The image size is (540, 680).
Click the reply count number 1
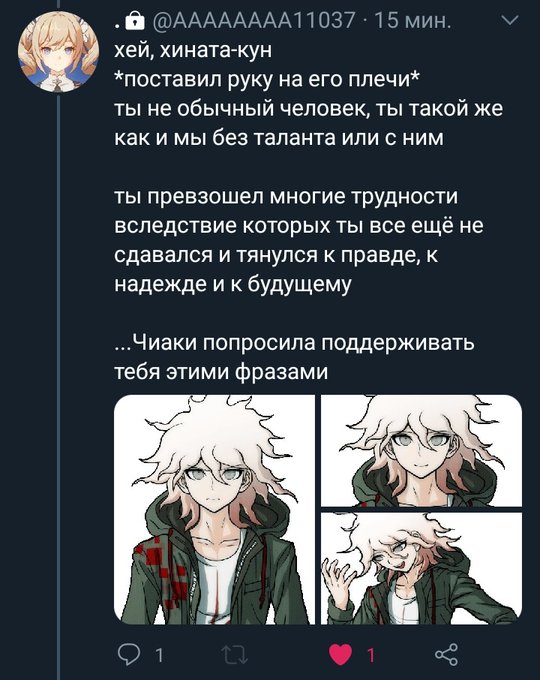coord(159,655)
